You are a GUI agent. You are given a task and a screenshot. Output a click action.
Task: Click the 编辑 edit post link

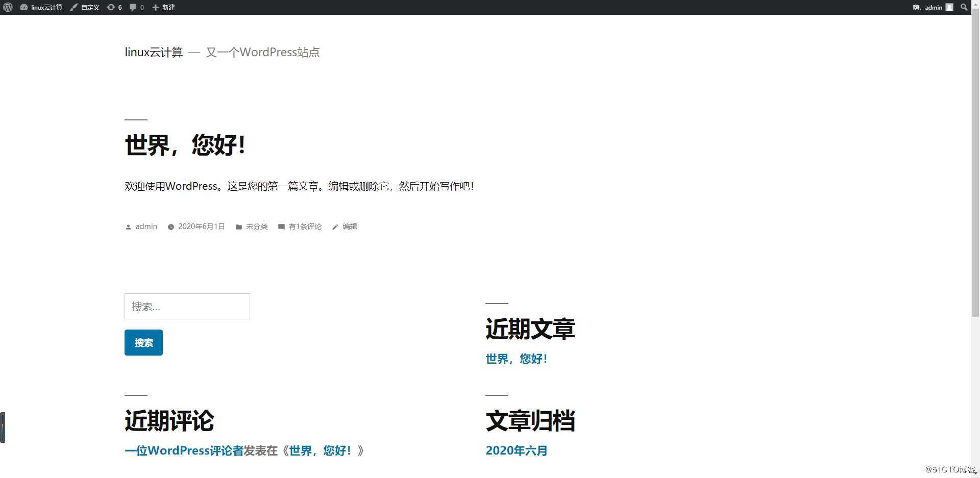coord(350,227)
